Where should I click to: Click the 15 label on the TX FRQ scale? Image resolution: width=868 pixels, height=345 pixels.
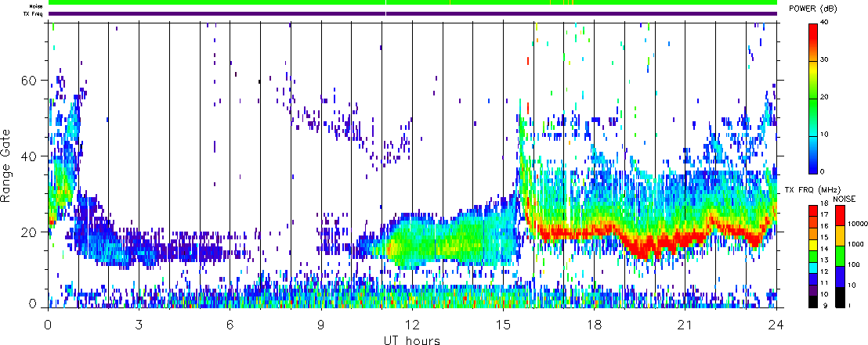[825, 237]
